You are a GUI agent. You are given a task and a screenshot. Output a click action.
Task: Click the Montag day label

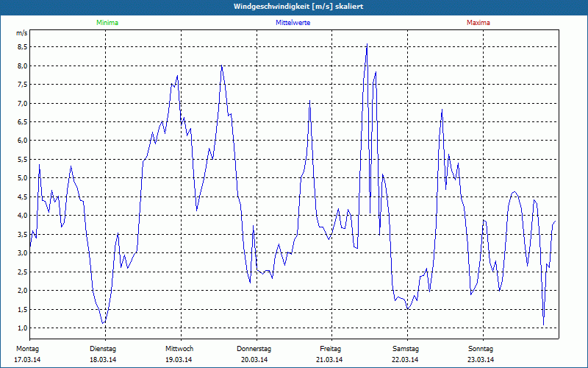27,349
